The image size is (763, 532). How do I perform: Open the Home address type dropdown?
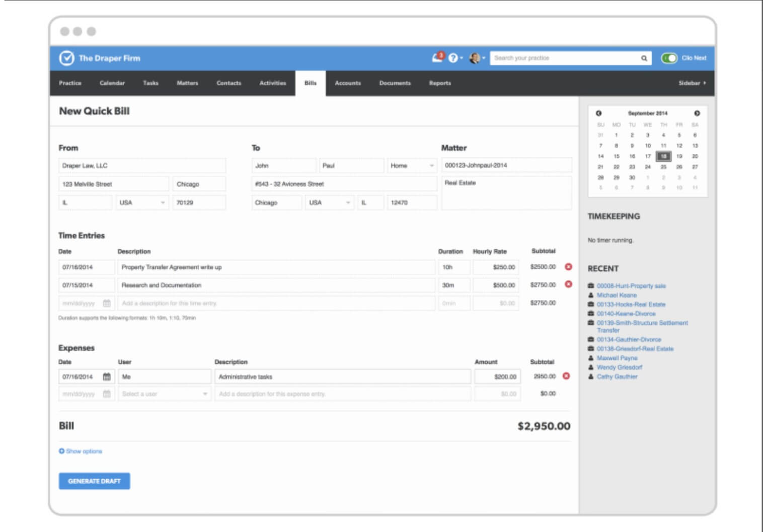[x=411, y=166]
